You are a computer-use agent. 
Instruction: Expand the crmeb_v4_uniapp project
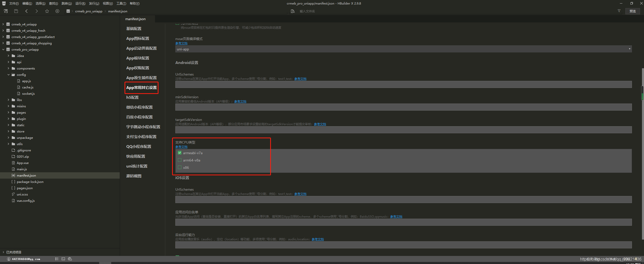coord(3,24)
